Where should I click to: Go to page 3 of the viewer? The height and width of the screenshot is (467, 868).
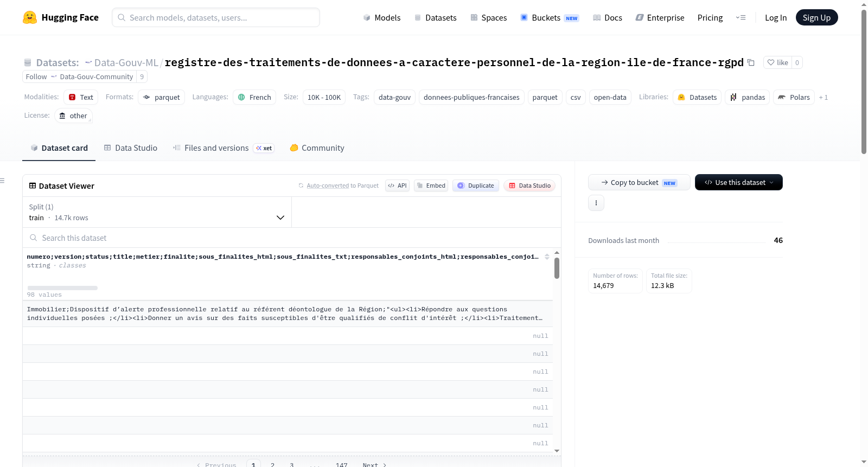pos(292,465)
